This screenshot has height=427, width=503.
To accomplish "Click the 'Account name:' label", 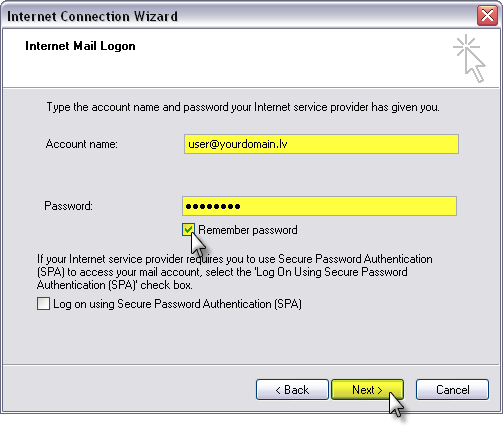I will click(x=82, y=144).
